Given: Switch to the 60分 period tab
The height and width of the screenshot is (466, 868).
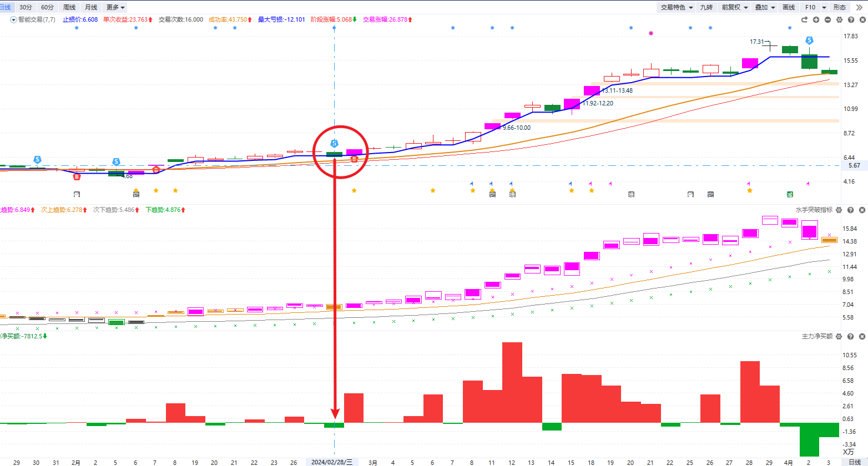Looking at the screenshot, I should tap(48, 7).
